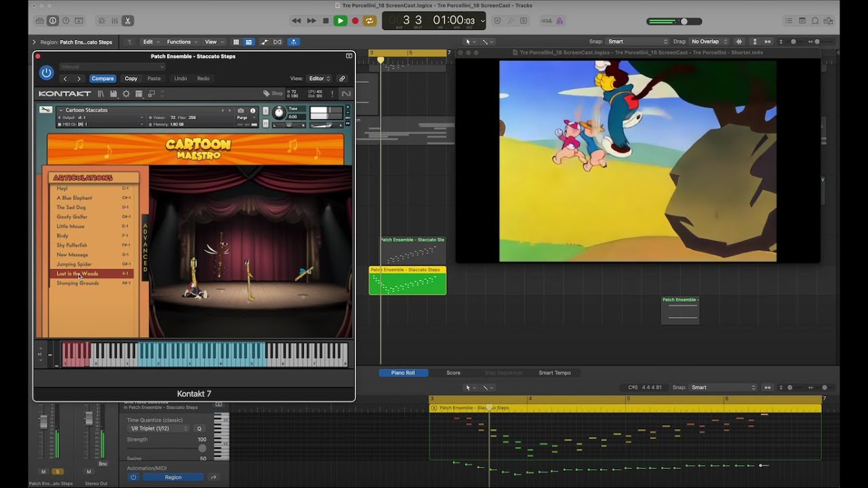868x488 pixels.
Task: Open LCD display mode dropdown arrow
Action: (x=483, y=21)
